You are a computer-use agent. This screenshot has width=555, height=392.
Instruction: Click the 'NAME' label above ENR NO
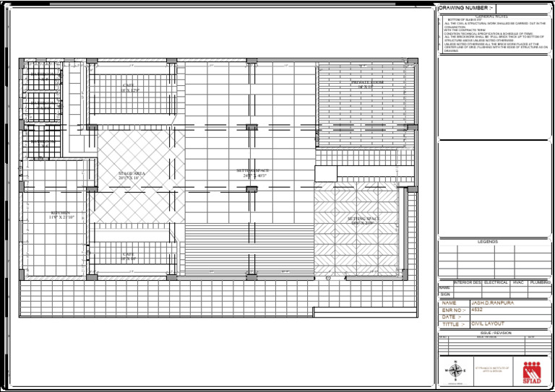[449, 303]
